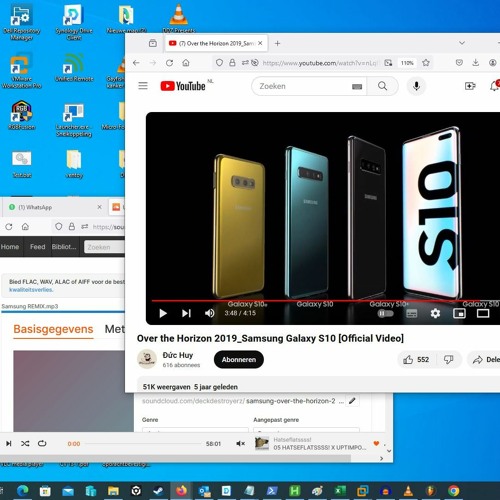This screenshot has height=500, width=500.
Task: Open SoundCloud Home menu item
Action: coord(10,247)
